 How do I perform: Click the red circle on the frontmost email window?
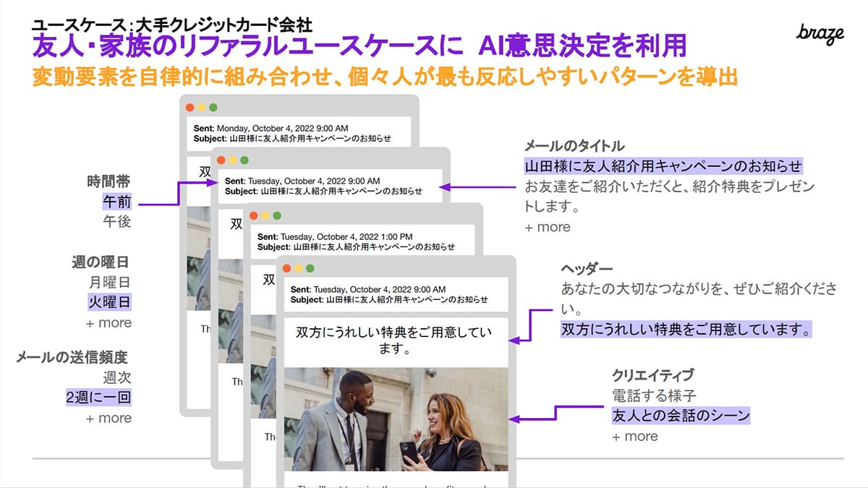point(286,267)
